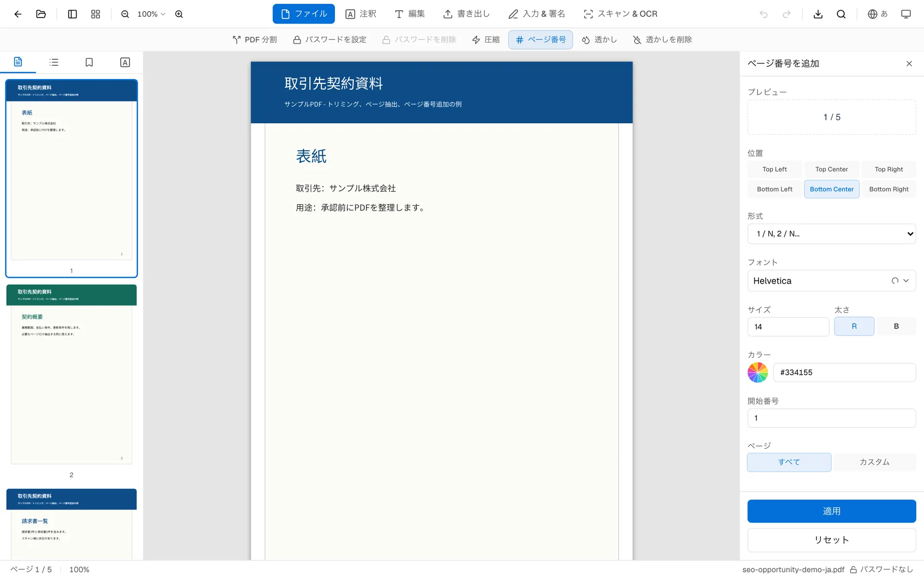Viewport: 924px width, 578px height.
Task: Click the 透かし watermark tool
Action: tap(599, 39)
